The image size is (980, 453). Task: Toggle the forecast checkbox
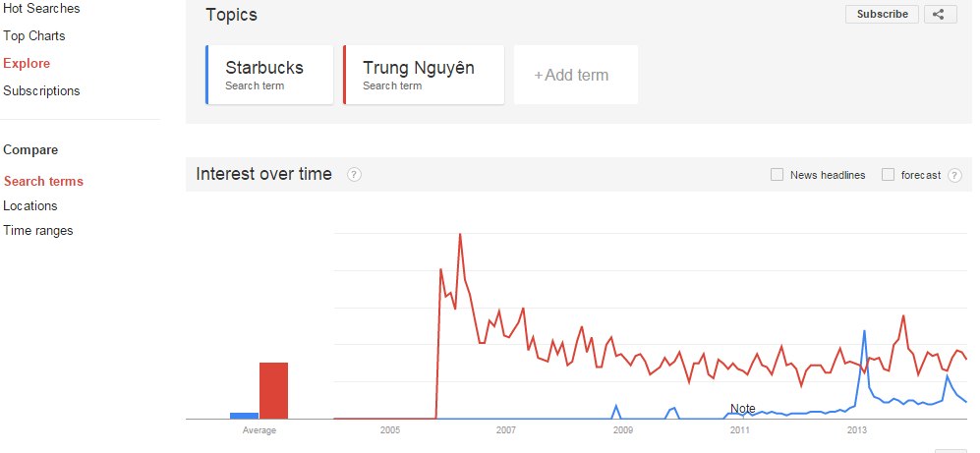[x=888, y=175]
